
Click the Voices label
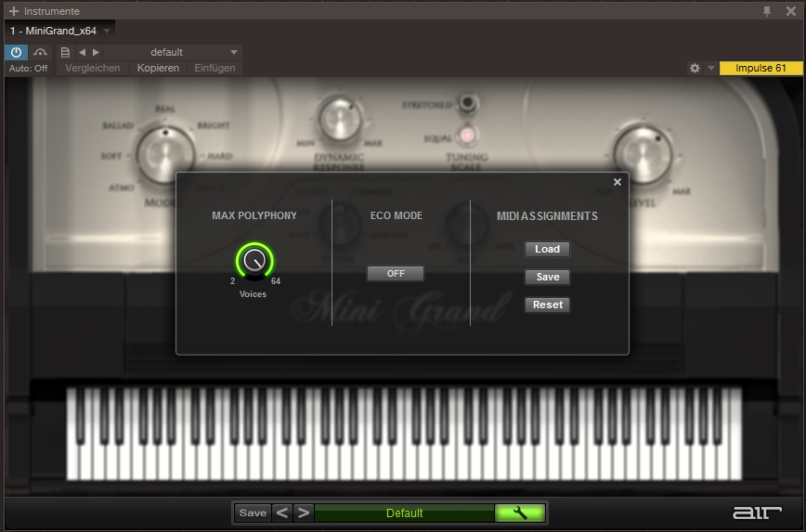[x=253, y=294]
